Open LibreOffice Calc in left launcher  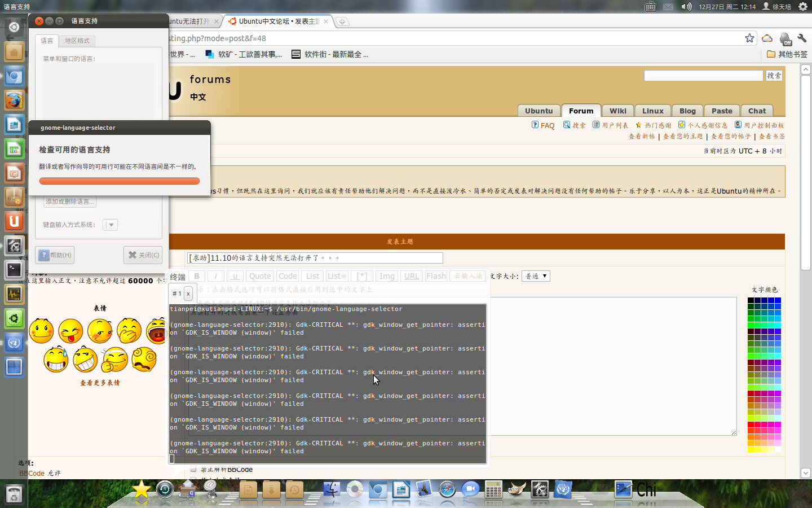point(14,149)
